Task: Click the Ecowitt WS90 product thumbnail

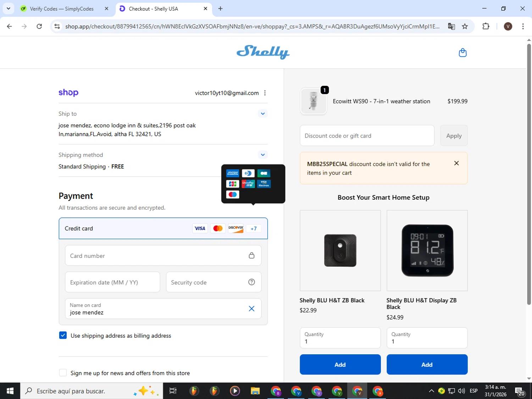Action: [313, 101]
